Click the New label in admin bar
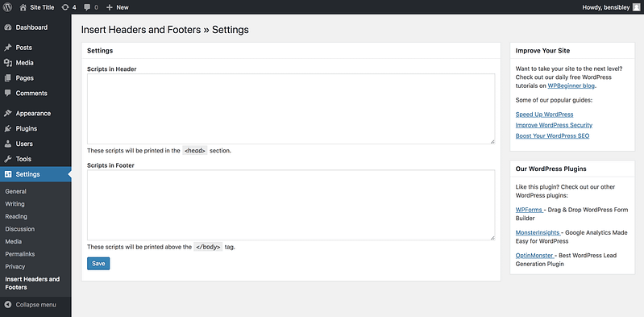 tap(123, 7)
